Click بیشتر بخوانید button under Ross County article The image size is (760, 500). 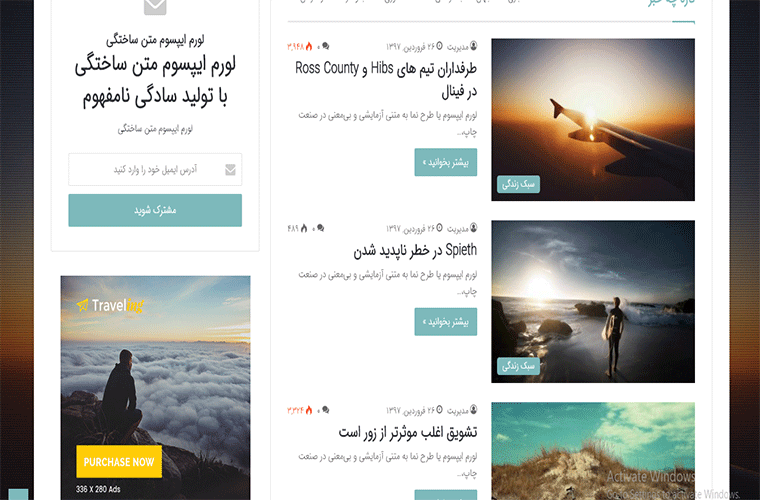coord(445,162)
